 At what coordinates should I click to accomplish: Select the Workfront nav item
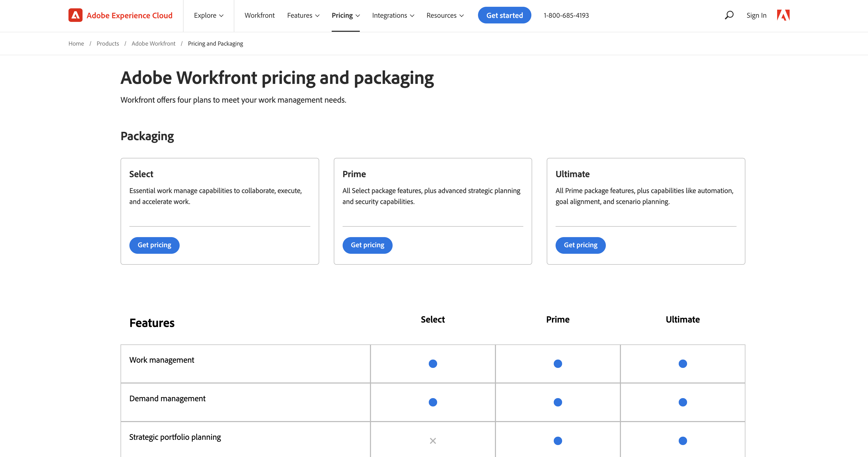(260, 16)
